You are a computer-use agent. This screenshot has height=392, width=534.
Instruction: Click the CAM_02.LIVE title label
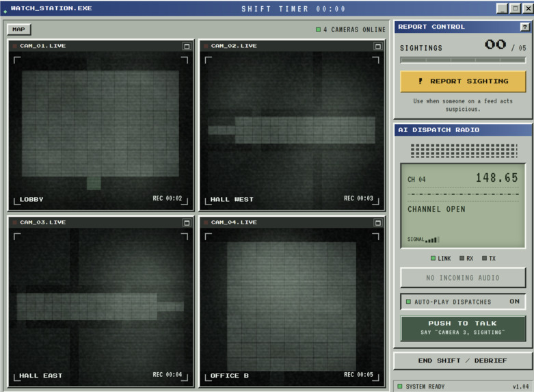pos(234,46)
